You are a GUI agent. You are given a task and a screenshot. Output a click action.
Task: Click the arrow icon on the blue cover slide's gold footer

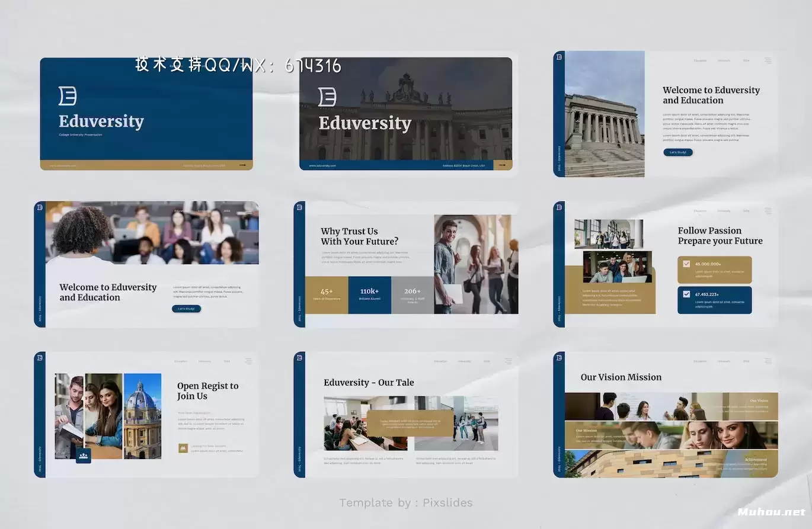coord(242,165)
